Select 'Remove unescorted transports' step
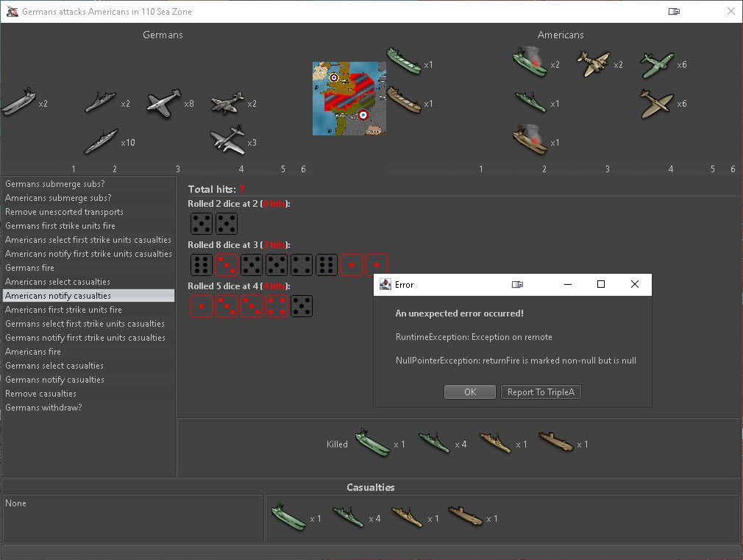743x560 pixels. (64, 212)
